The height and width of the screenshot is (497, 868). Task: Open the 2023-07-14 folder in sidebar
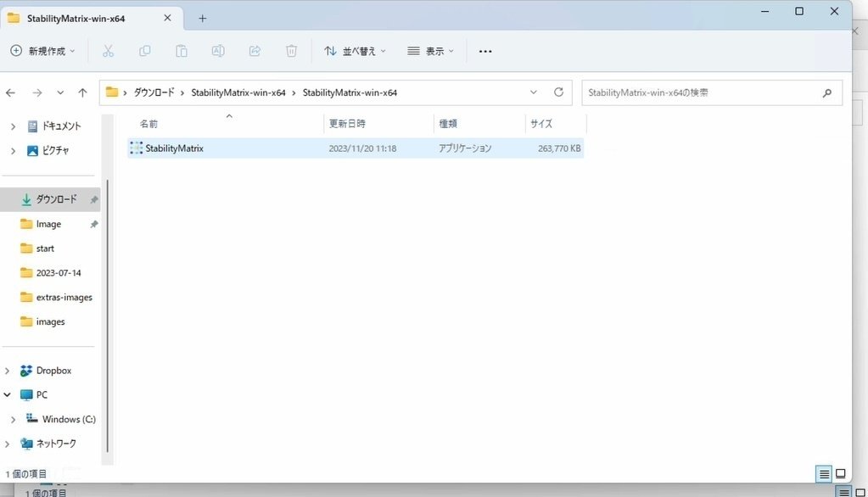(x=59, y=273)
